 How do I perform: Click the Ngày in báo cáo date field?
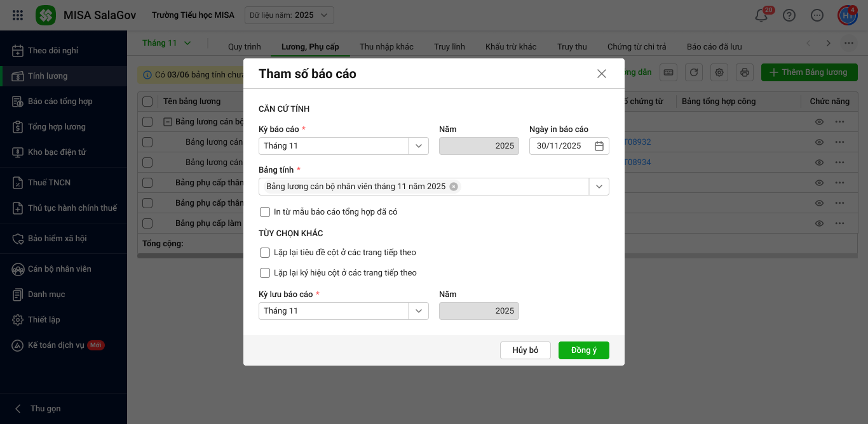(x=559, y=146)
